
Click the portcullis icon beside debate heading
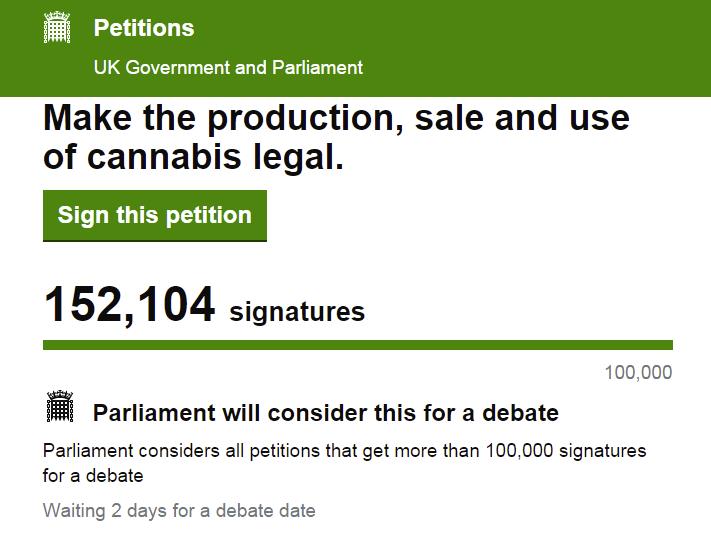tap(60, 408)
